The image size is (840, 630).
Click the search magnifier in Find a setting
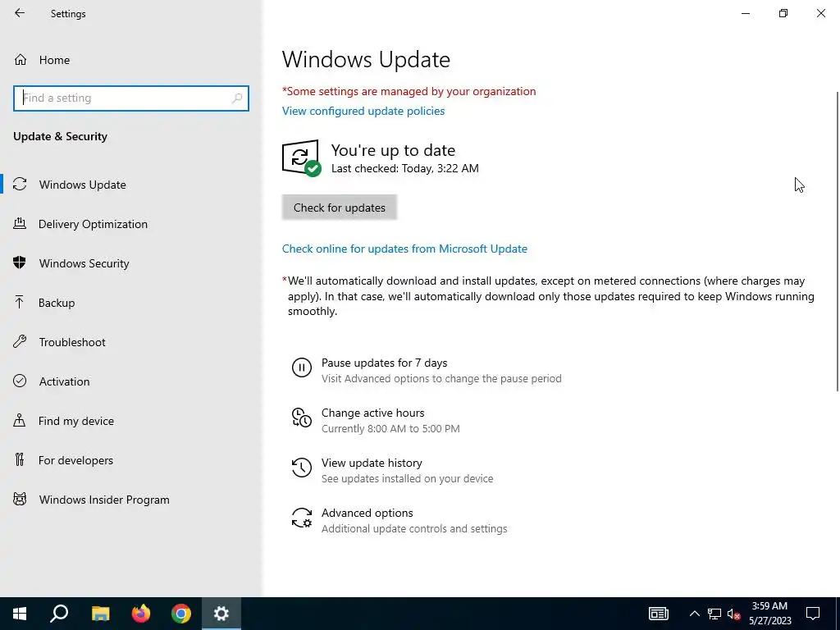(x=237, y=98)
